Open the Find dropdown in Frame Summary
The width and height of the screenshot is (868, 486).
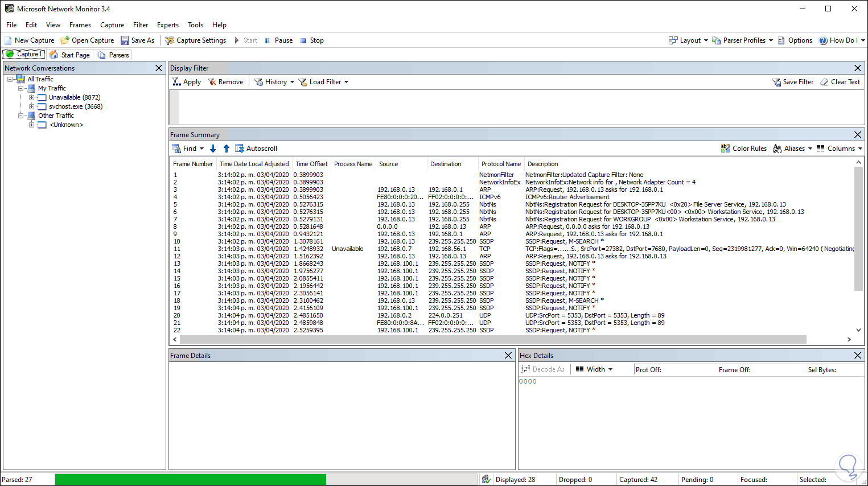tap(188, 149)
